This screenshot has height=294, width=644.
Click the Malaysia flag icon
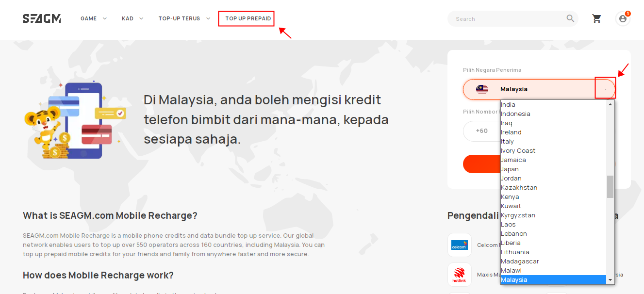click(x=482, y=89)
